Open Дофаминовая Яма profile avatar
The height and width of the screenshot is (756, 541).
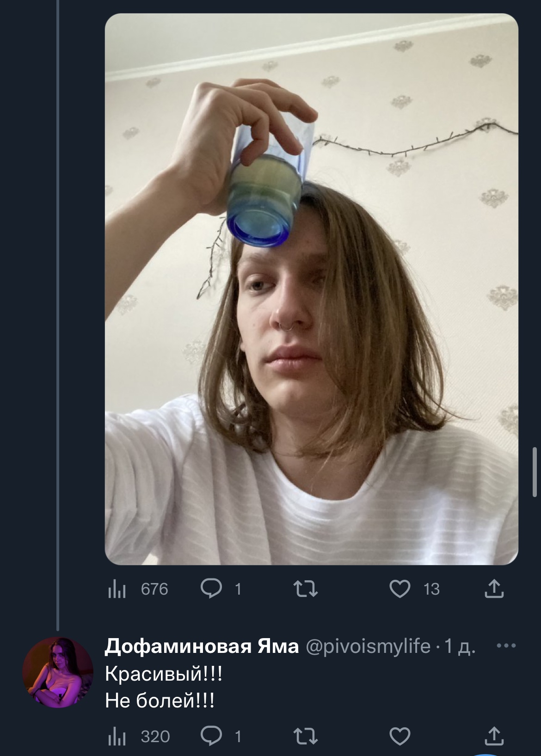coord(58,672)
